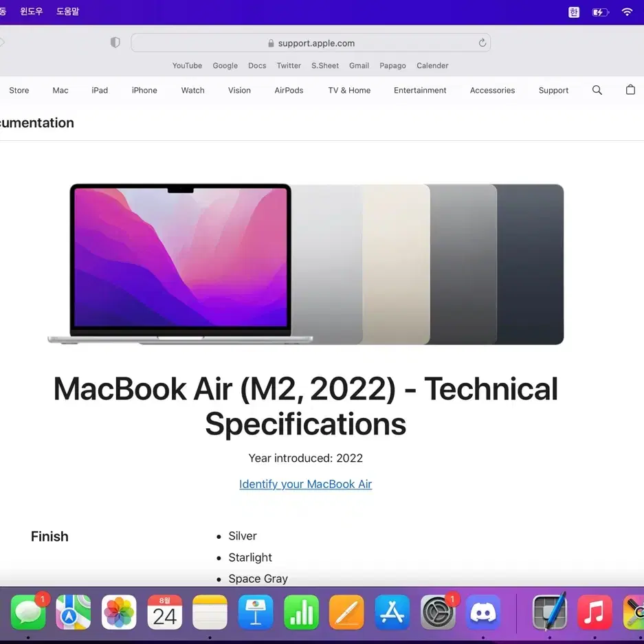Select Accessories in the navigation bar
Viewport: 644px width, 644px height.
coord(492,90)
